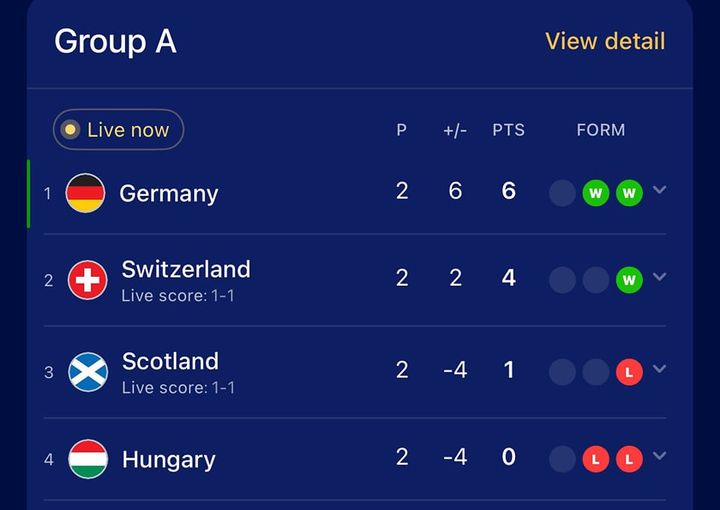Image resolution: width=720 pixels, height=510 pixels.
Task: Click the FORM column header
Action: (x=600, y=130)
